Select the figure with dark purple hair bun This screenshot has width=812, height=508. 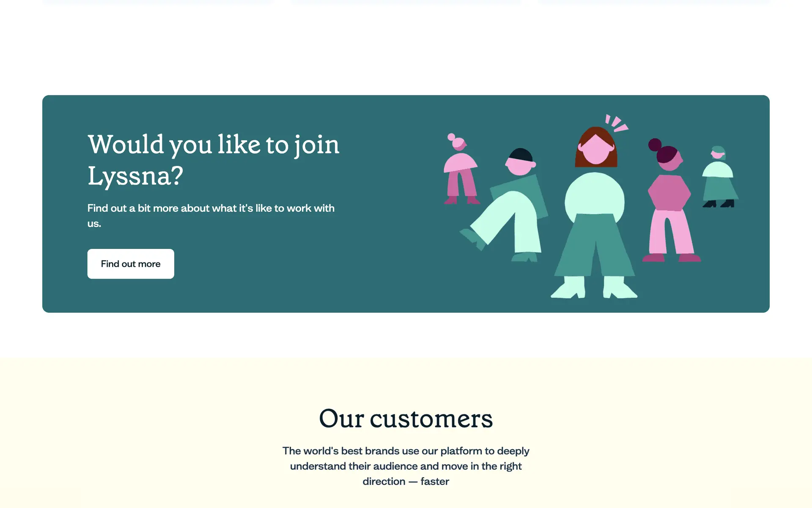click(670, 200)
